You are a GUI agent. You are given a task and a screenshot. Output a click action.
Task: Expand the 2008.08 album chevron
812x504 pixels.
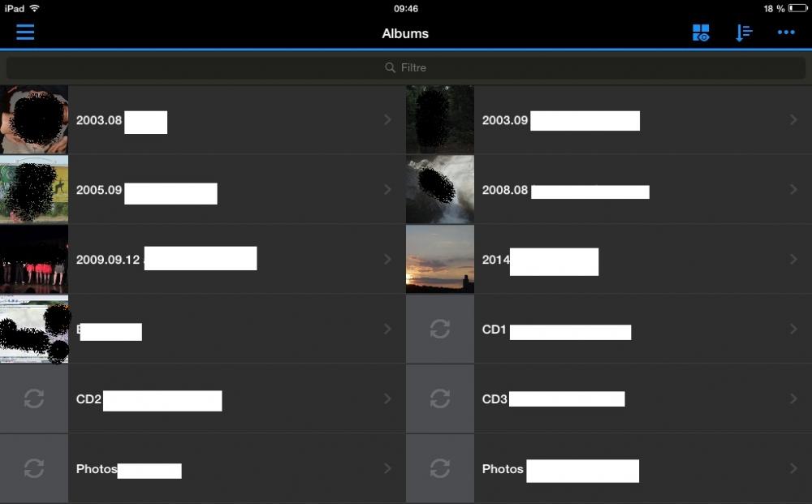click(793, 189)
